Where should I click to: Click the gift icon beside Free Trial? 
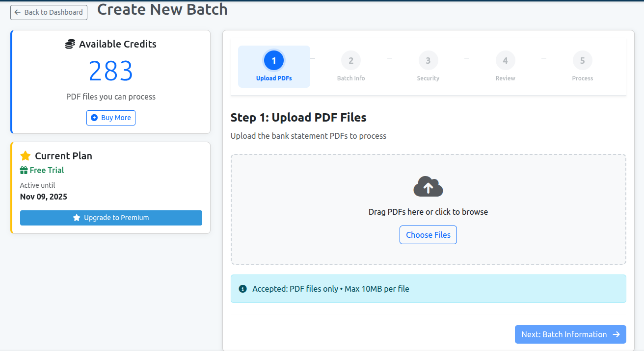pos(23,170)
